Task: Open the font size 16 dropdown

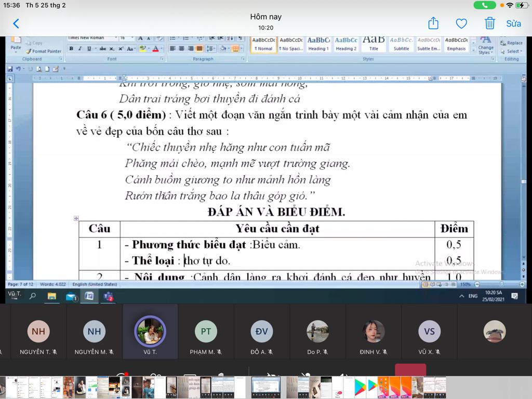Action: [132, 38]
